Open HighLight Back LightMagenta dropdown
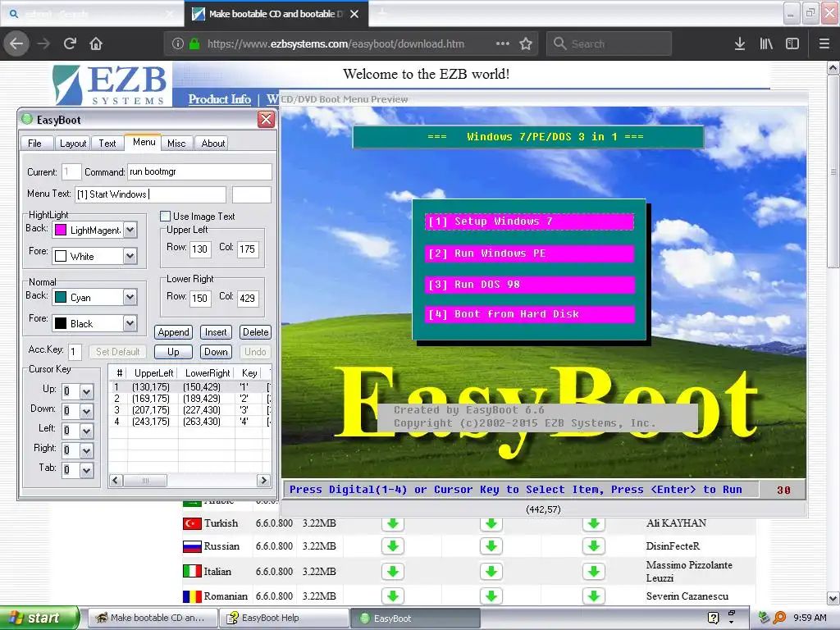 coord(130,230)
